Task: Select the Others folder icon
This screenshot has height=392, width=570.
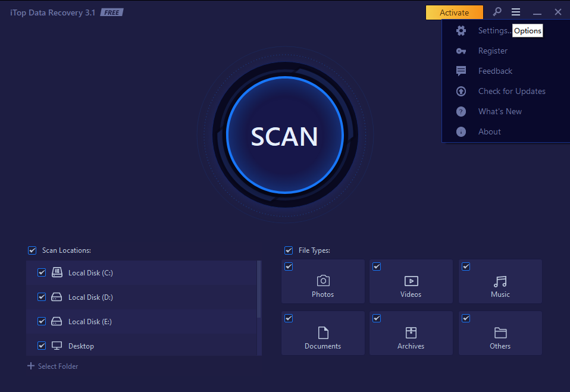Action: 500,333
